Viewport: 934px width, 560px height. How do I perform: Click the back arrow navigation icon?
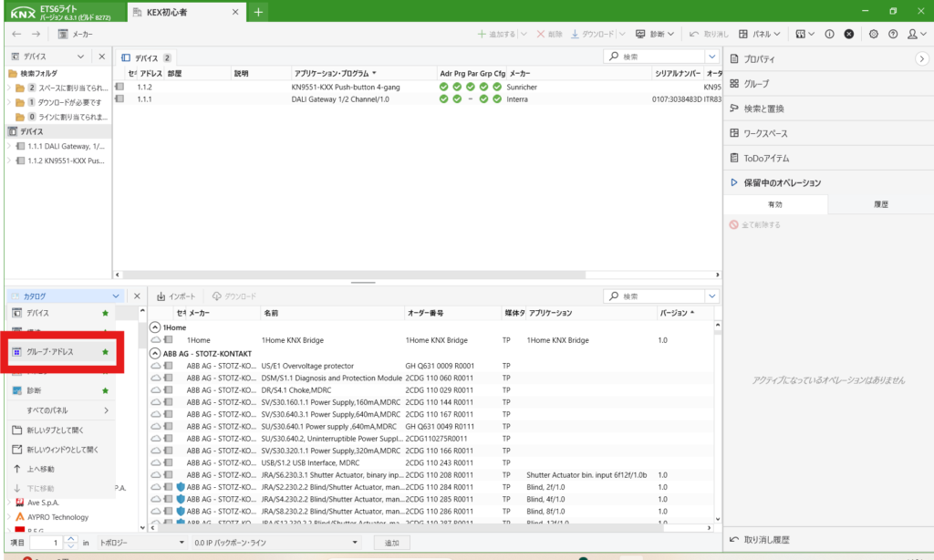[x=16, y=34]
